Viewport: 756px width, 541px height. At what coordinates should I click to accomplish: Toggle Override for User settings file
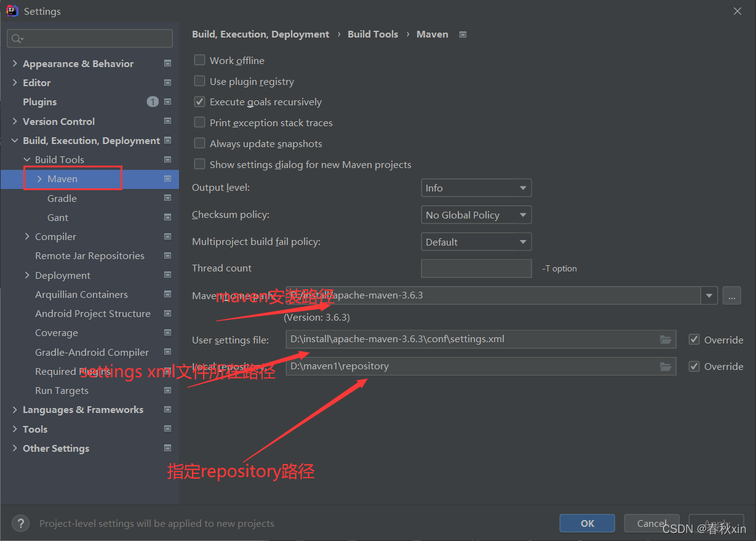(694, 340)
